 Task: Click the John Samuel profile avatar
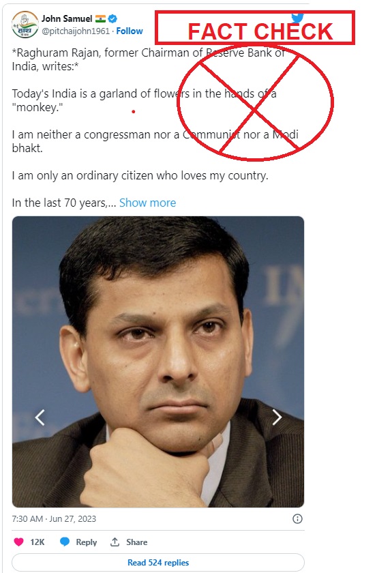click(x=25, y=25)
